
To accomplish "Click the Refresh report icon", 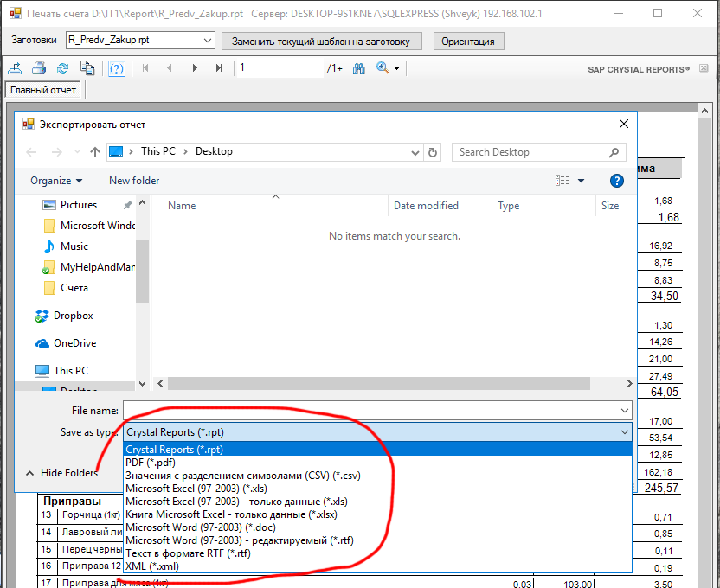I will tap(63, 68).
